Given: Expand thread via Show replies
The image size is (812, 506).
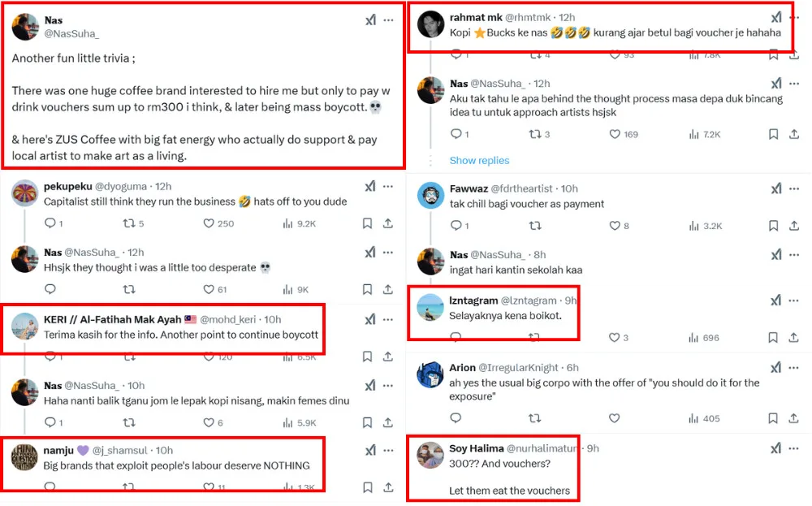Looking at the screenshot, I should pos(479,160).
